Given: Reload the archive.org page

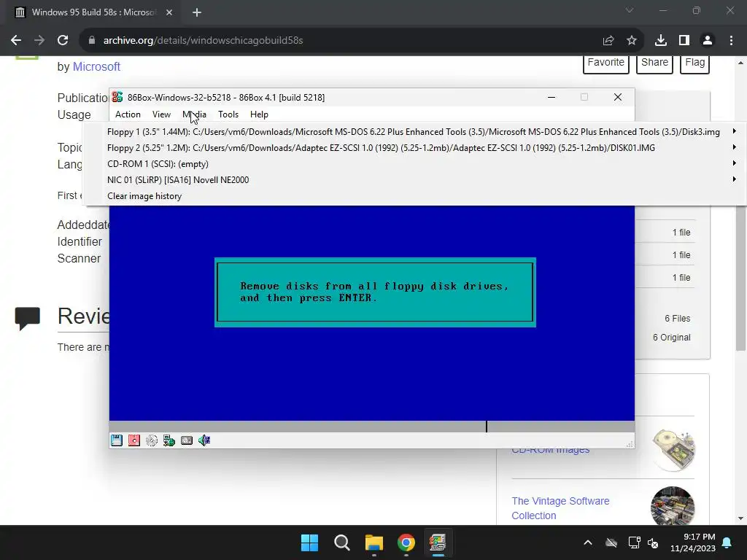Looking at the screenshot, I should [63, 41].
